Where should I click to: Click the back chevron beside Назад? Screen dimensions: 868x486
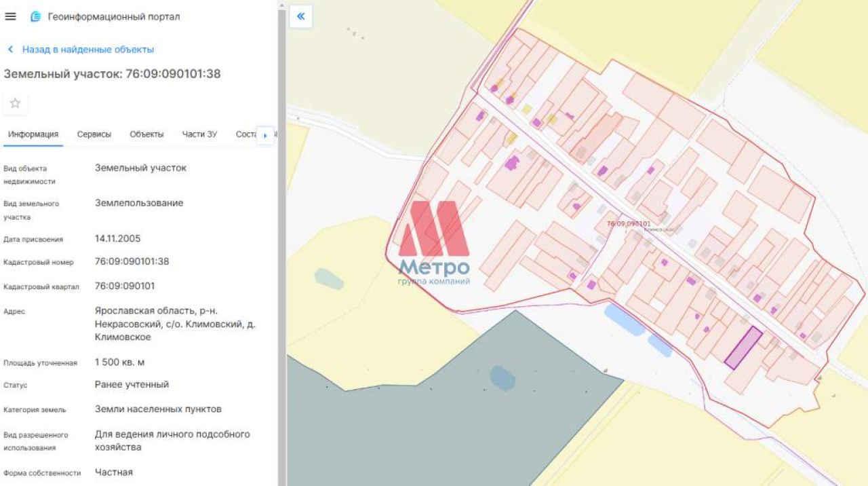point(10,50)
